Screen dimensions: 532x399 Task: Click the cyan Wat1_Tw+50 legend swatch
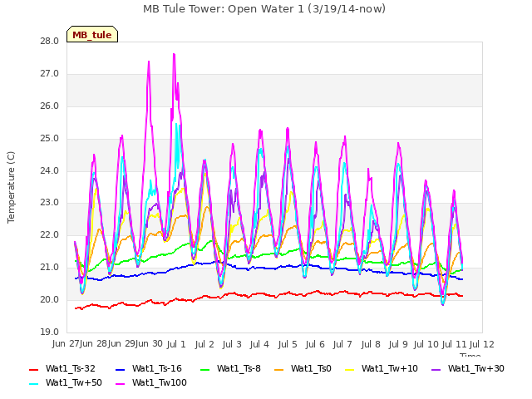pos(34,383)
